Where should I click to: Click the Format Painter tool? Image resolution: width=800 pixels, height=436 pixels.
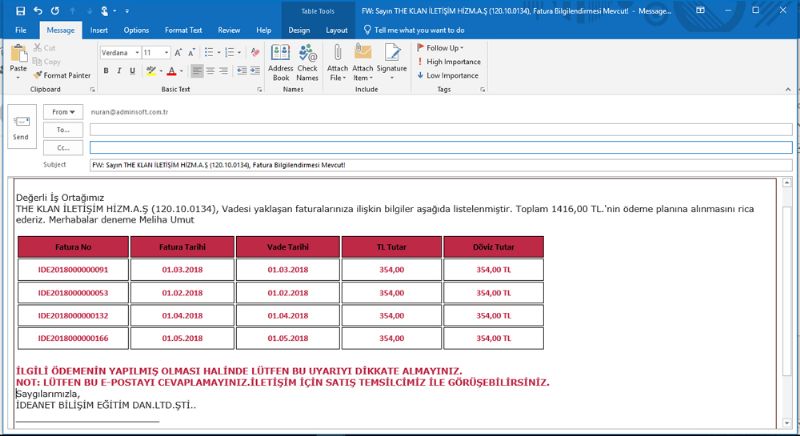[x=62, y=75]
